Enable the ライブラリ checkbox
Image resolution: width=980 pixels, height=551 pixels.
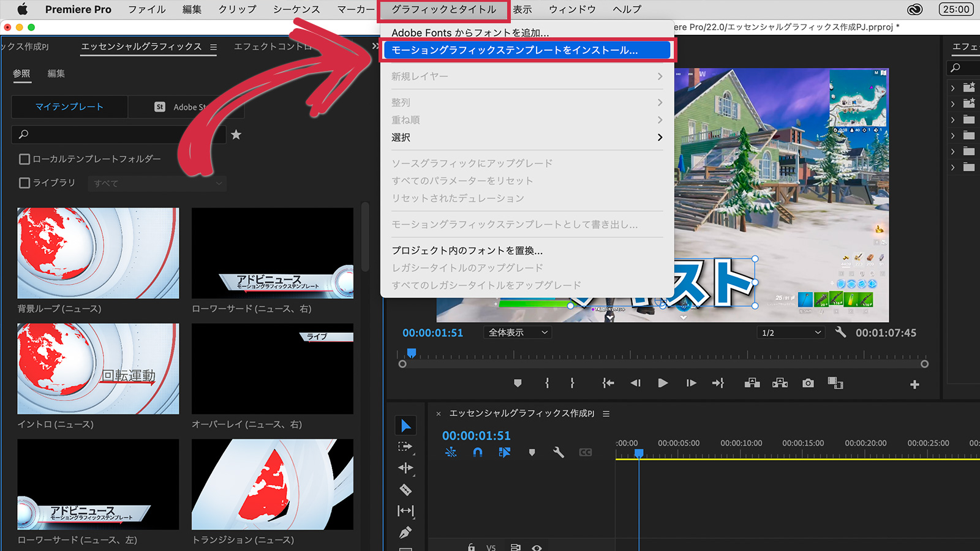click(24, 182)
